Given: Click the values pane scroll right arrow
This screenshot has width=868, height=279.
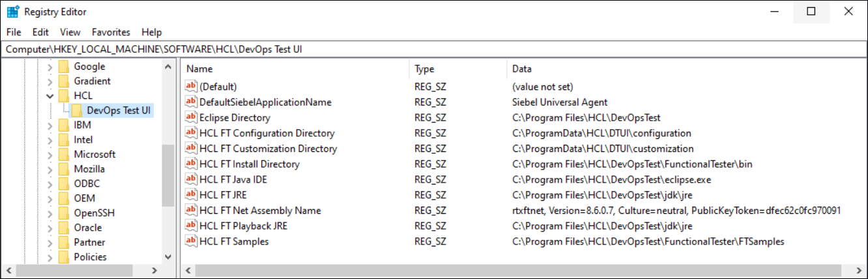Looking at the screenshot, I should pos(859,270).
